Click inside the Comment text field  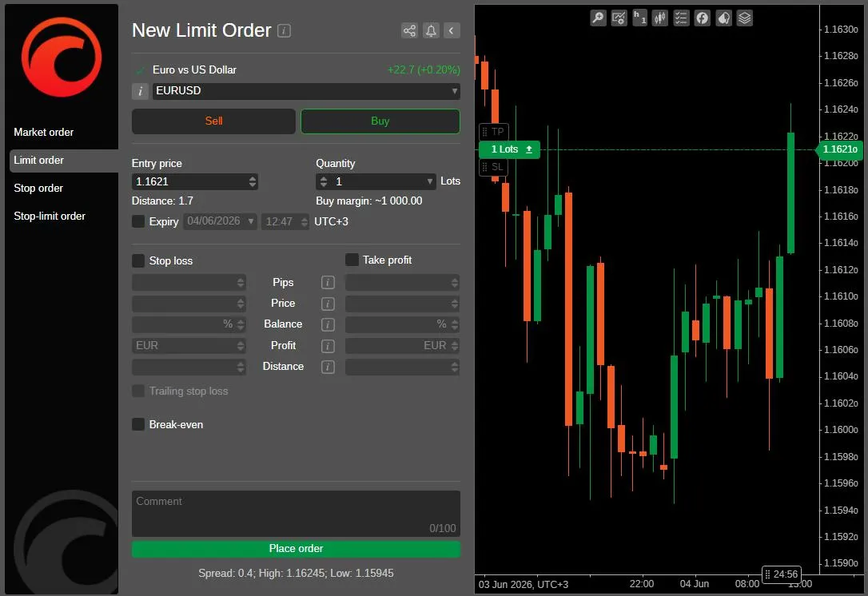[x=297, y=514]
